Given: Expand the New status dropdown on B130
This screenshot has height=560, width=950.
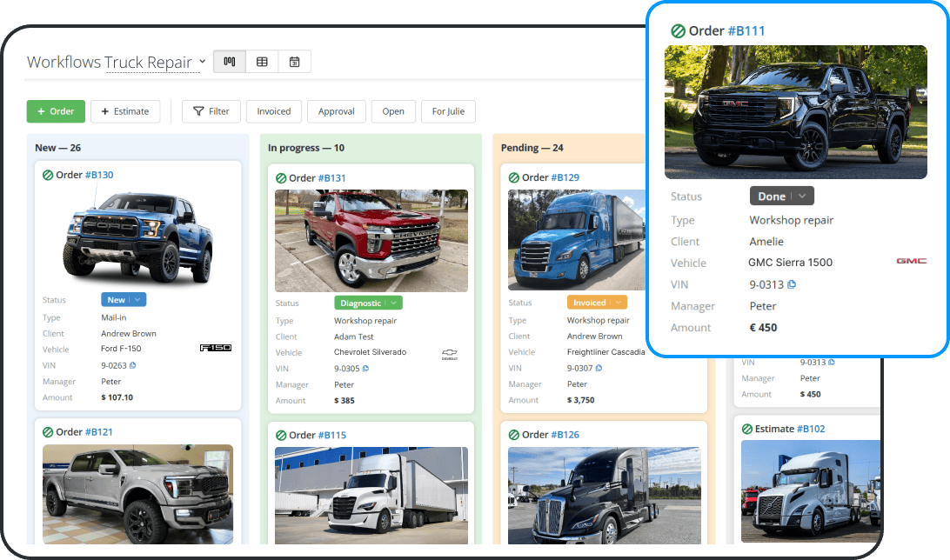Looking at the screenshot, I should click(138, 300).
